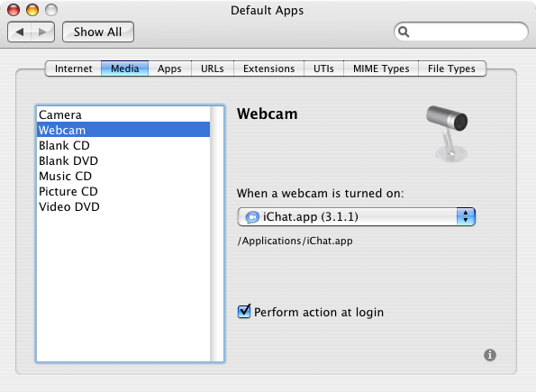Open the MIME Types tab
This screenshot has width=536, height=392.
click(381, 68)
